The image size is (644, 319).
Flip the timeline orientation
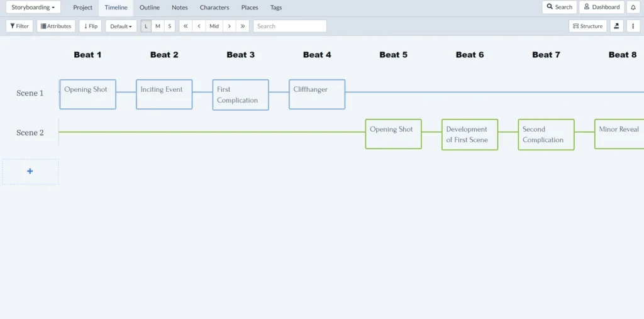[91, 26]
